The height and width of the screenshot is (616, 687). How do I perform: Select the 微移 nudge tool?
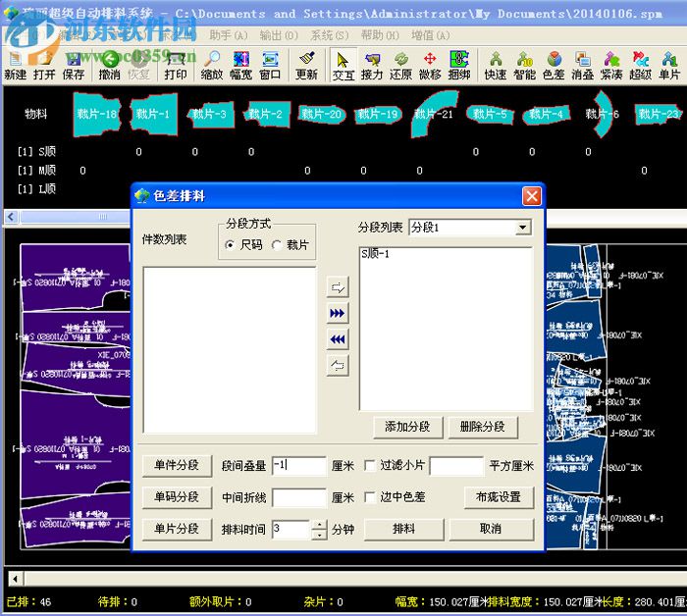[430, 66]
